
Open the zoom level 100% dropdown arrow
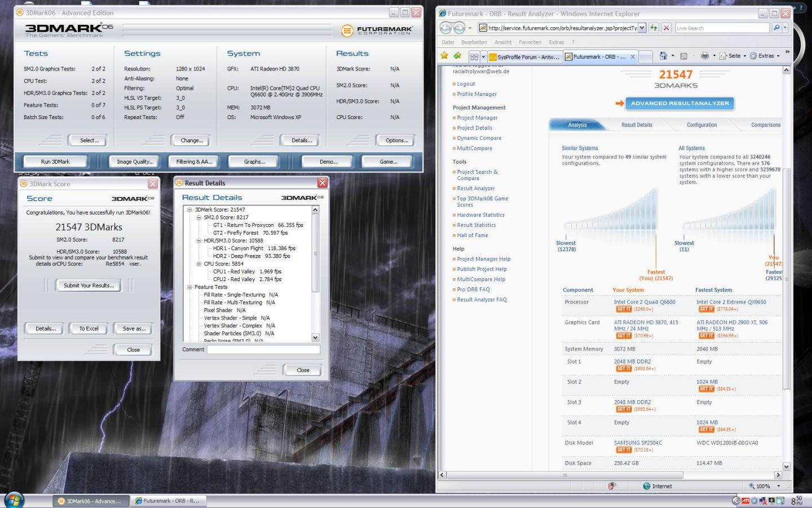click(x=779, y=486)
